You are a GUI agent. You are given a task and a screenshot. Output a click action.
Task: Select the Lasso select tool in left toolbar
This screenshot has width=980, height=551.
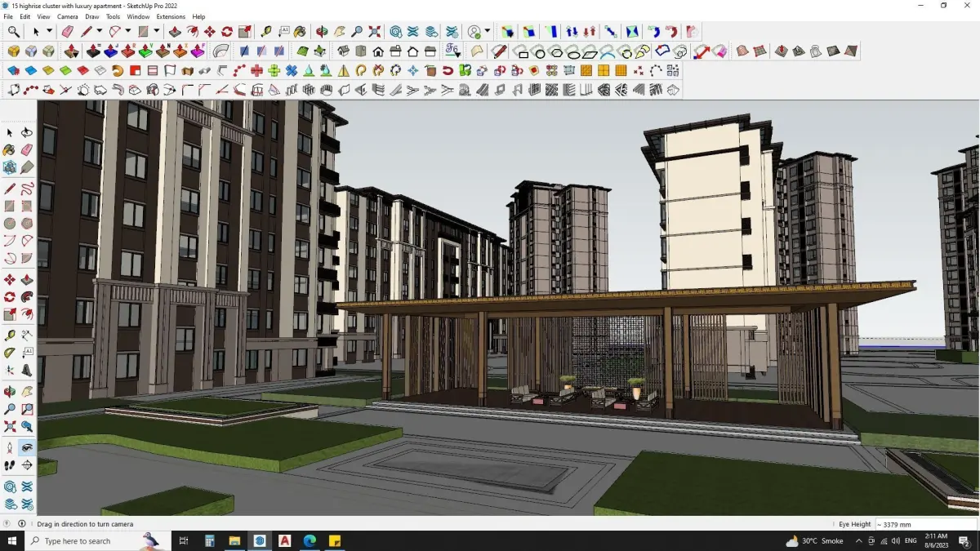pos(27,132)
